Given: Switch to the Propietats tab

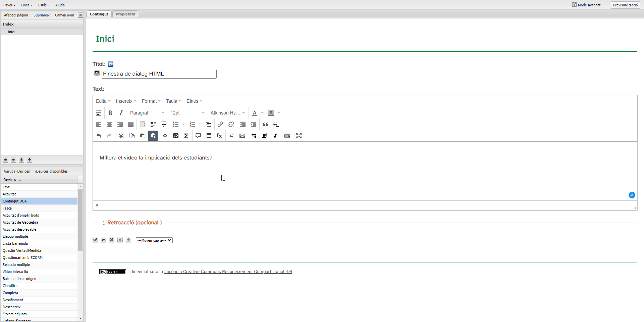Looking at the screenshot, I should [125, 14].
